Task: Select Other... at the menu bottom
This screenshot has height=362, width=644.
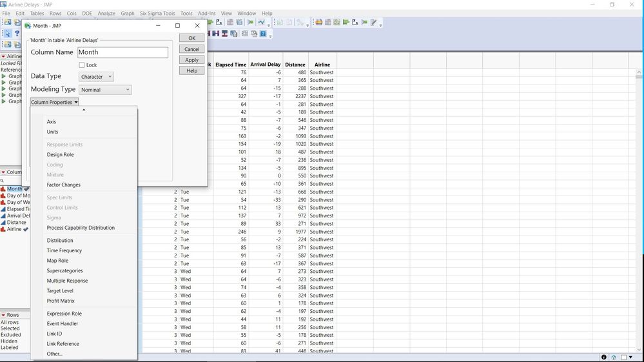Action: pos(54,354)
